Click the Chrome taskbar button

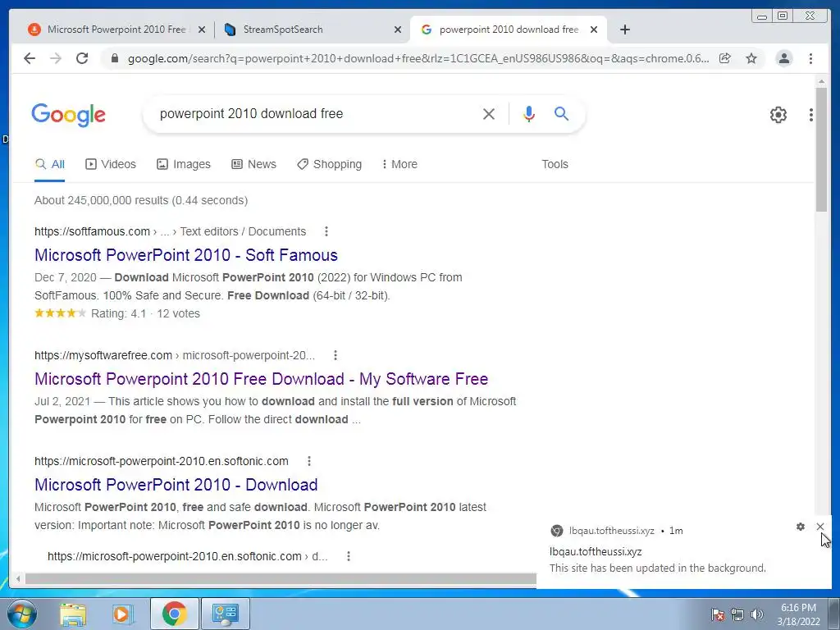pos(174,614)
